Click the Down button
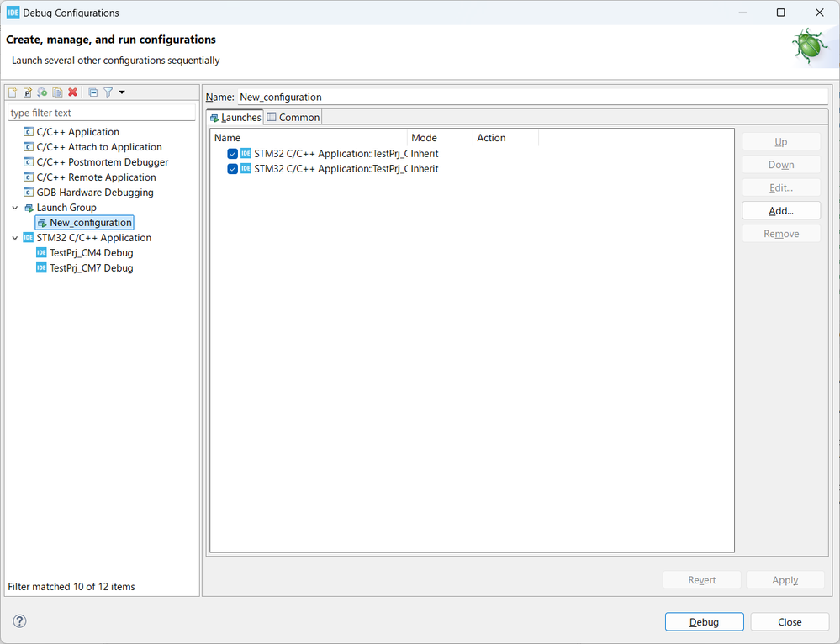The width and height of the screenshot is (840, 644). 781,165
